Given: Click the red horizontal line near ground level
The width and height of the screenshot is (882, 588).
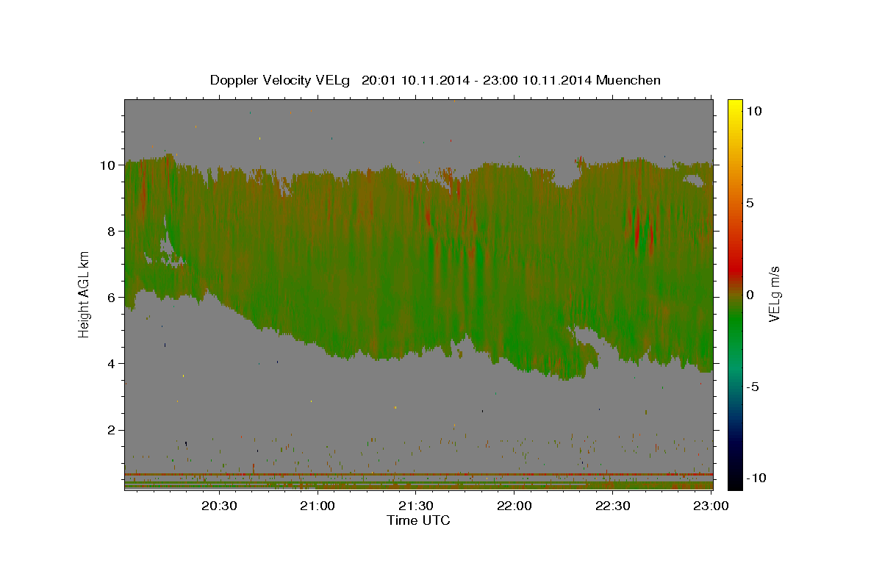Looking at the screenshot, I should pos(418,475).
